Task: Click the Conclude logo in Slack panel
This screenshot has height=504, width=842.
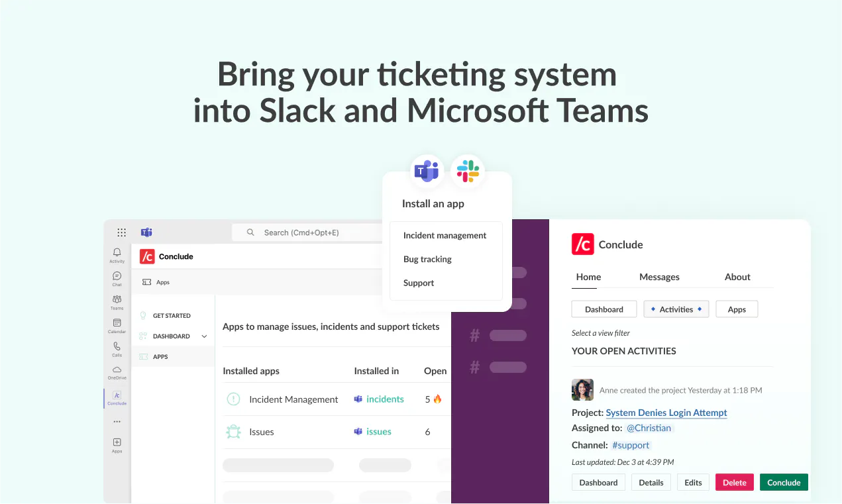Action: (x=583, y=244)
